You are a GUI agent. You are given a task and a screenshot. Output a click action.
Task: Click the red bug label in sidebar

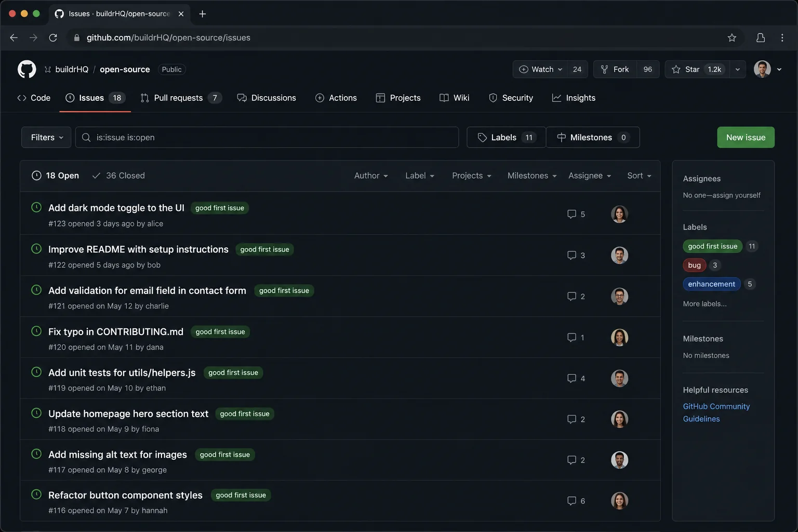click(x=694, y=265)
